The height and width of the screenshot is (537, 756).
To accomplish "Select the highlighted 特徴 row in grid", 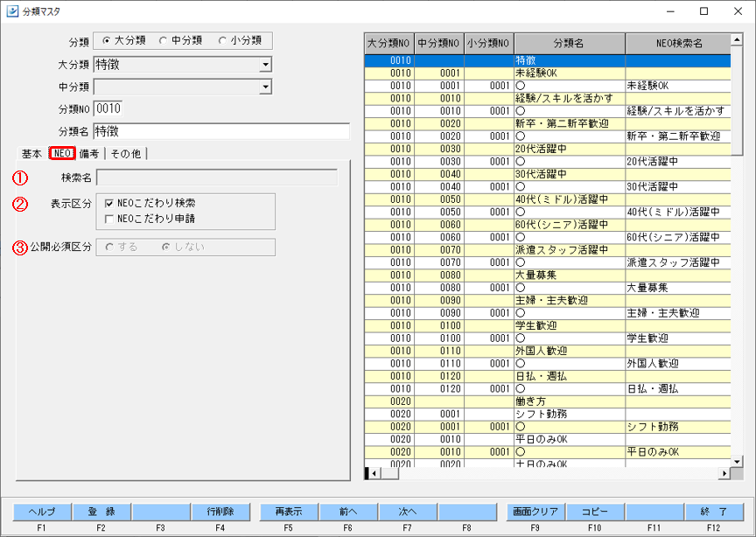I will 548,60.
